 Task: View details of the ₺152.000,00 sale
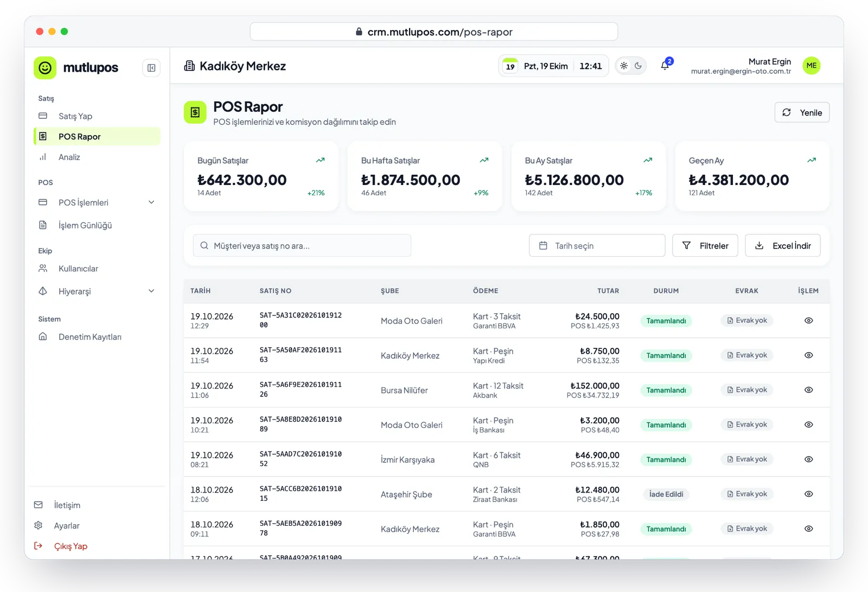808,390
